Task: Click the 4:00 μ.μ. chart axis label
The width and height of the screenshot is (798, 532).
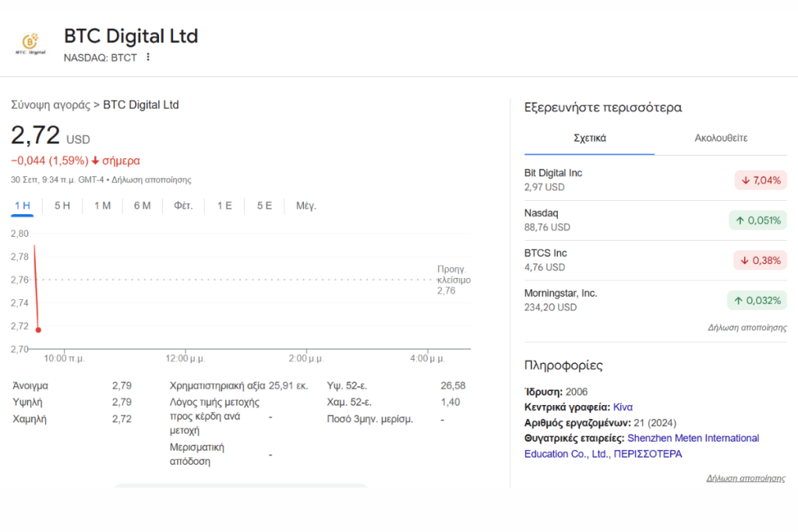Action: (428, 358)
